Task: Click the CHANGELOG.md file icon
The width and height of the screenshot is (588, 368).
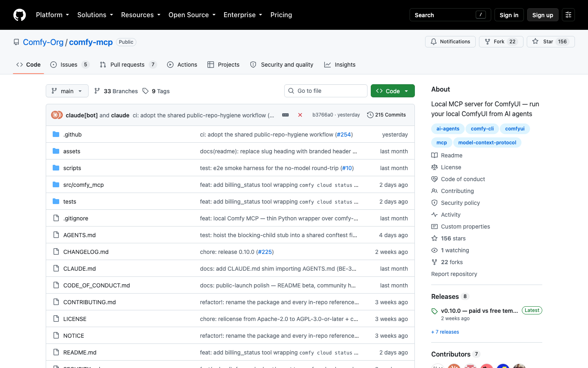Action: tap(56, 252)
